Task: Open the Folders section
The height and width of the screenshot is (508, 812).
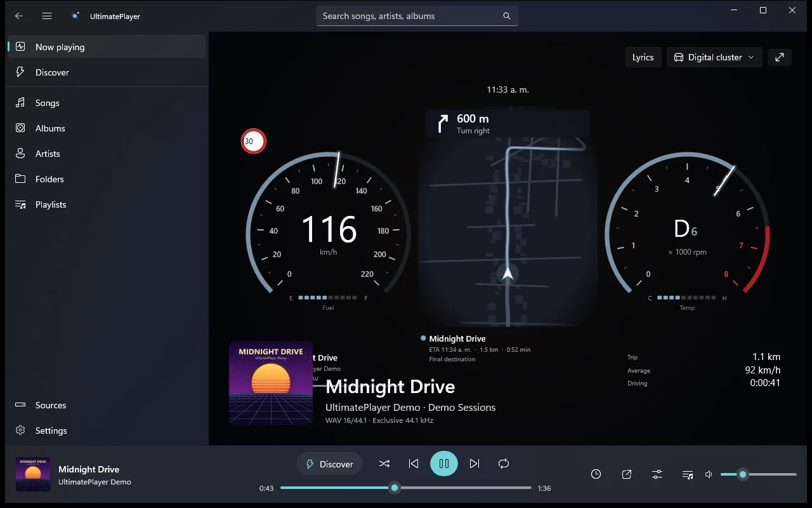Action: [107, 179]
